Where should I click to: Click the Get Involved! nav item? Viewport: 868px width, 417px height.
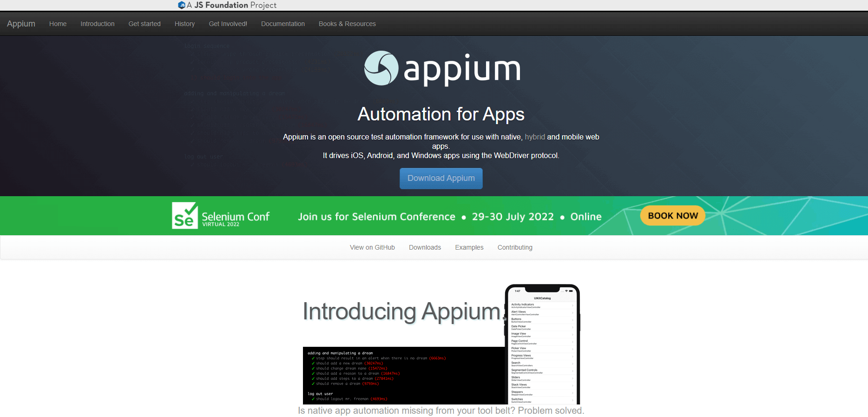(228, 24)
